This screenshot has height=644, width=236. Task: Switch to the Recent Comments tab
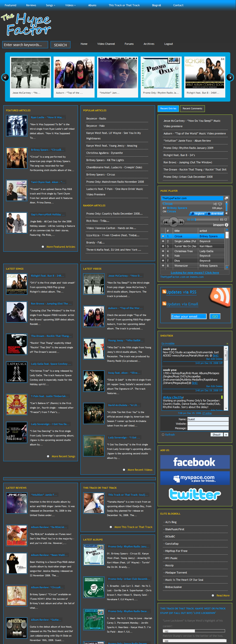192,109
